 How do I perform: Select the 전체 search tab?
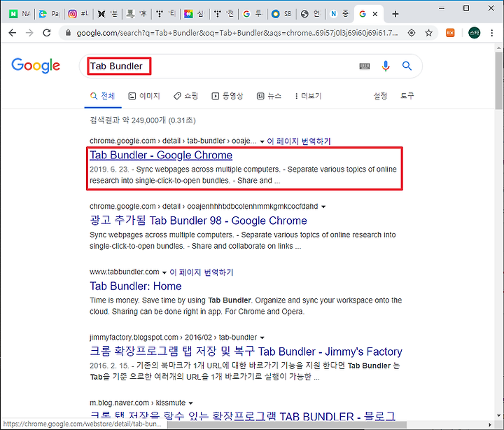(x=102, y=96)
